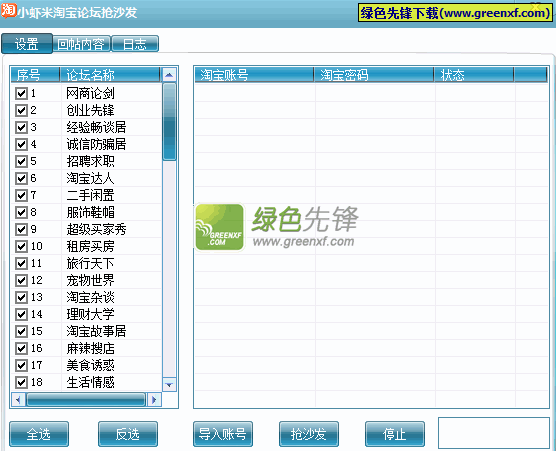Uncheck the 旅行天下 checkbox
556x451 pixels.
[21, 264]
